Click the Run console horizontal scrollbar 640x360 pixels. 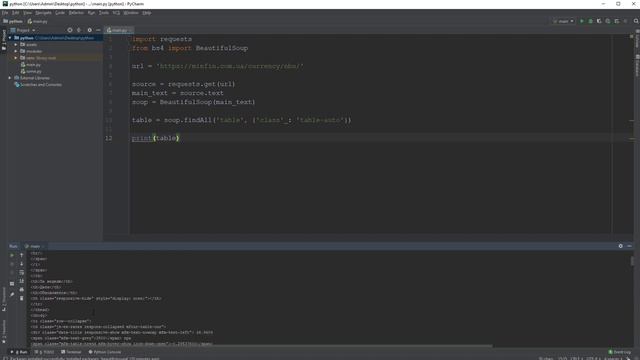(261, 346)
